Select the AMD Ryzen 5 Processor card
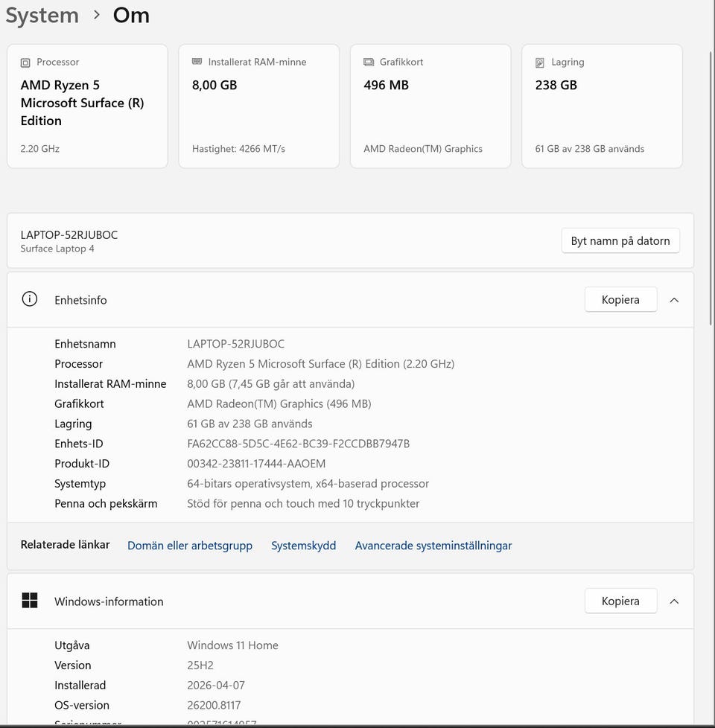Viewport: 715px width, 728px height. coord(87,106)
